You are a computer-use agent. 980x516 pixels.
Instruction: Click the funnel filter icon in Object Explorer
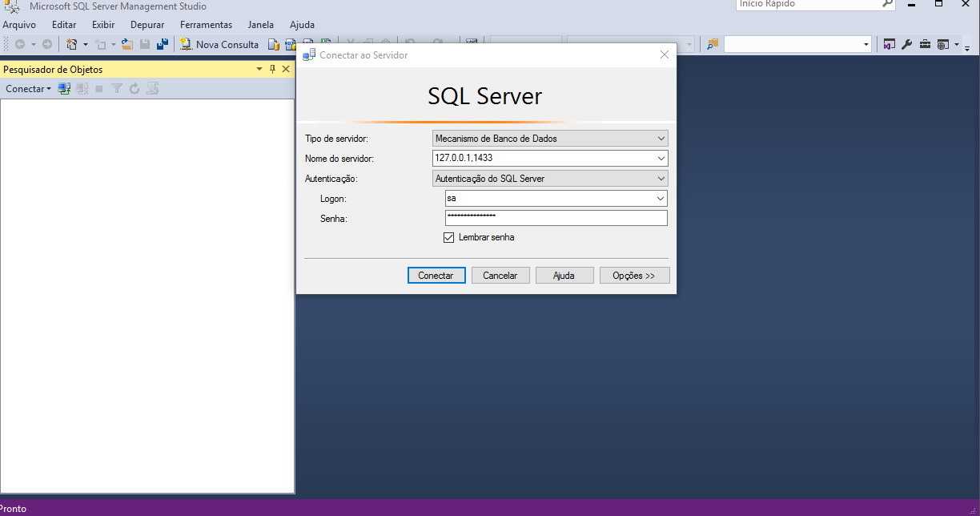point(117,89)
